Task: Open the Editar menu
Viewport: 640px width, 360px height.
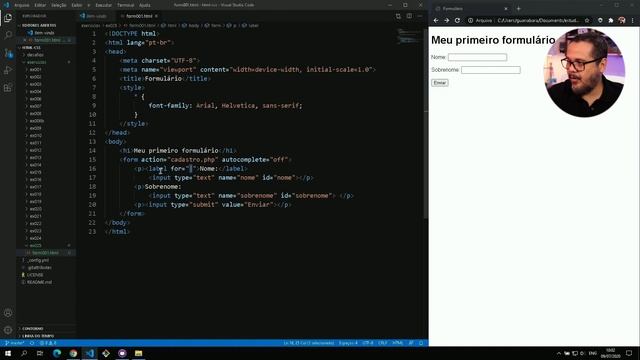Action: pos(40,5)
